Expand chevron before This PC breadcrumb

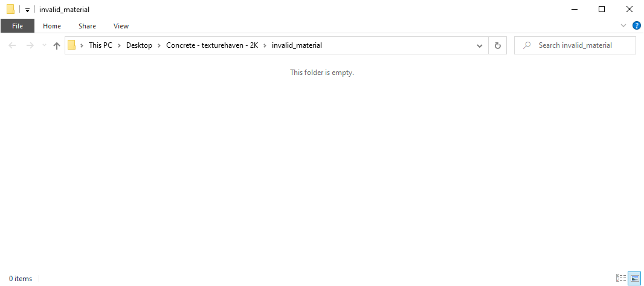pos(82,45)
